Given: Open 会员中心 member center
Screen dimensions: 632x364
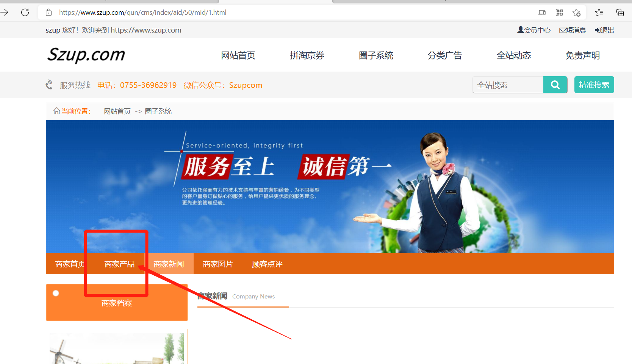Looking at the screenshot, I should [534, 30].
